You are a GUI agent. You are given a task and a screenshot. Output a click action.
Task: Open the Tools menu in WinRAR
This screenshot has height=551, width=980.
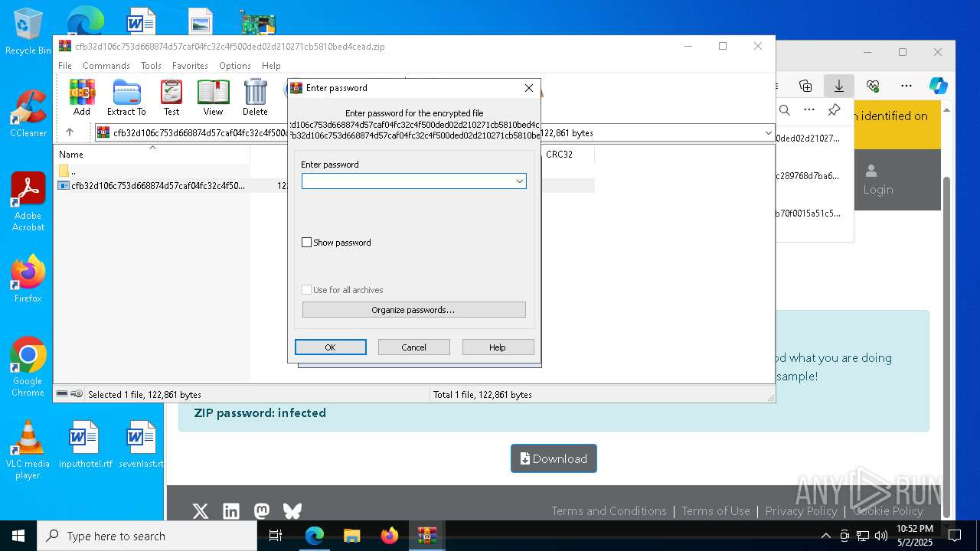point(151,66)
